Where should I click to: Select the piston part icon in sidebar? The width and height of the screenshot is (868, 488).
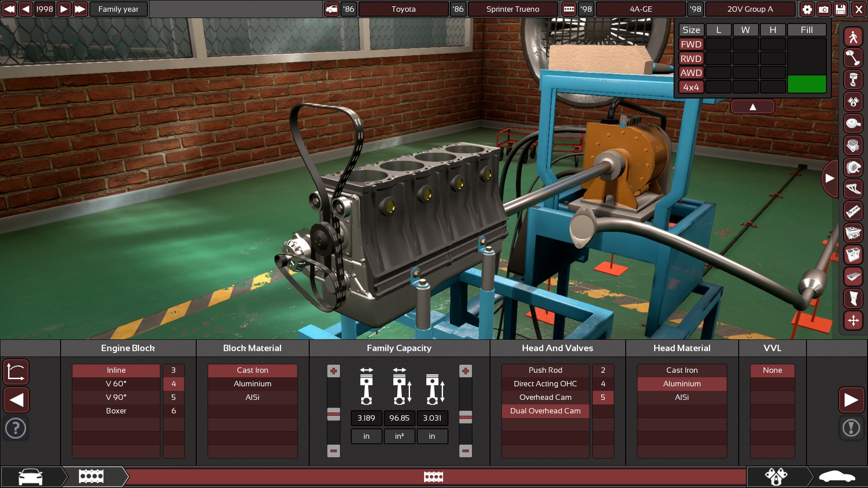click(x=853, y=80)
